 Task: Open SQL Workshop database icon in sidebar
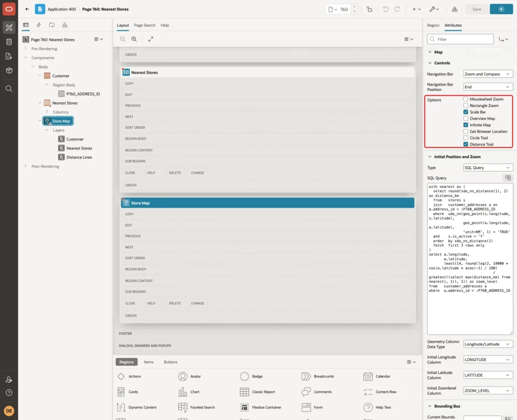click(x=9, y=42)
